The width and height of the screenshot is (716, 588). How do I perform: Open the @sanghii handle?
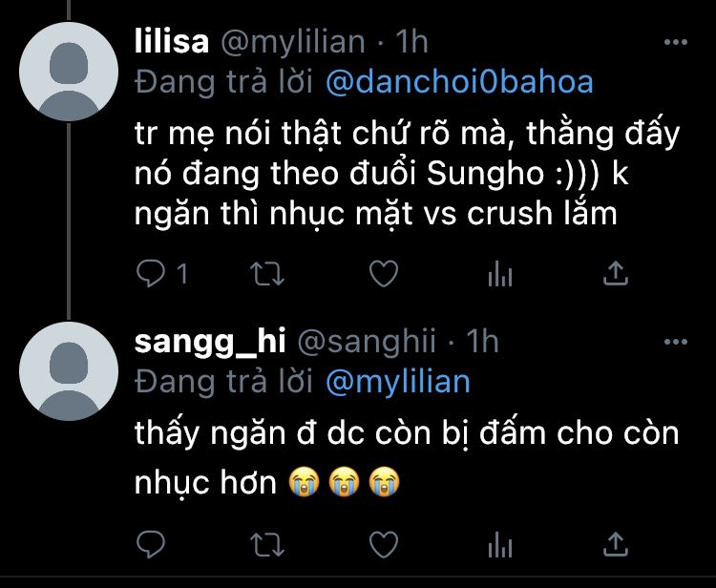tap(367, 342)
